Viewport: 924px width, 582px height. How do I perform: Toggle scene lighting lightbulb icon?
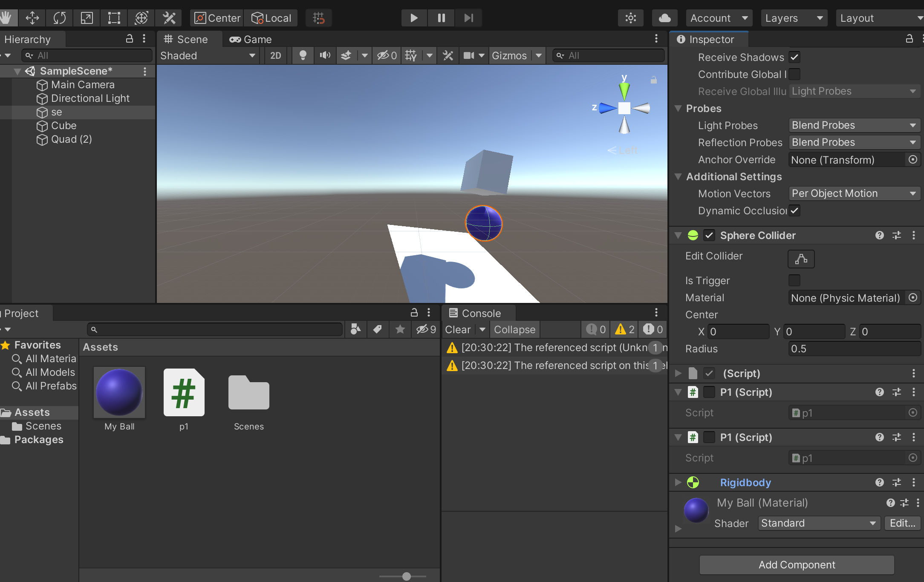[303, 55]
